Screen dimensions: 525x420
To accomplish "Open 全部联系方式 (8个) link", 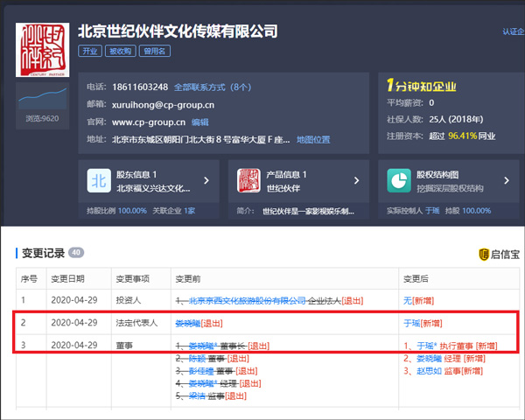I will pos(213,87).
